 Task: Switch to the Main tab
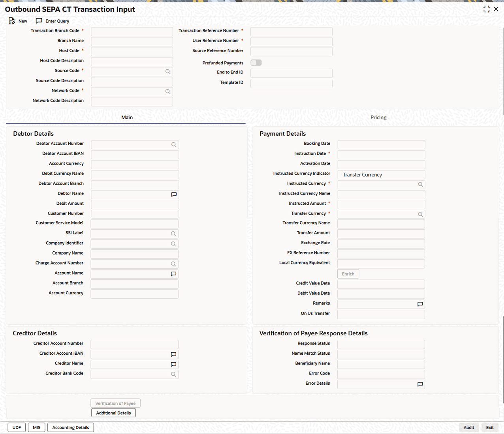click(x=127, y=117)
